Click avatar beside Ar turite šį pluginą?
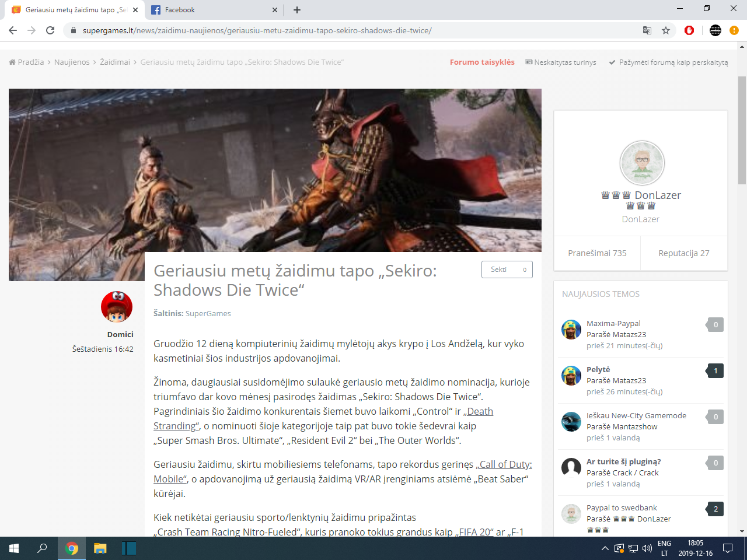The width and height of the screenshot is (747, 560). (x=571, y=468)
